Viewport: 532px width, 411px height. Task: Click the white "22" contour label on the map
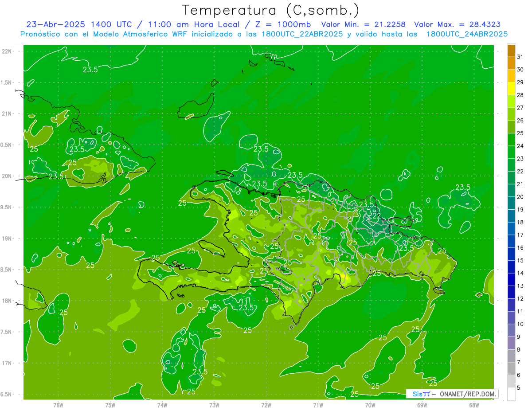click(x=376, y=216)
